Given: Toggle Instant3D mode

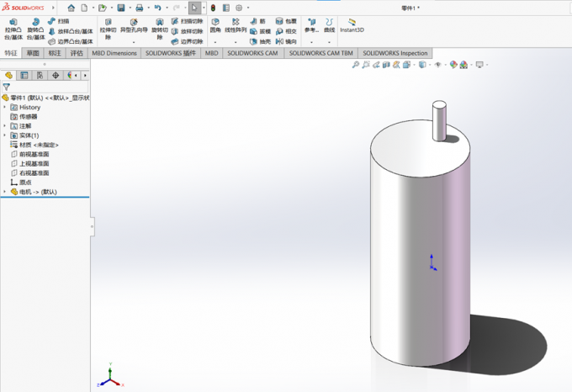Looking at the screenshot, I should (352, 25).
